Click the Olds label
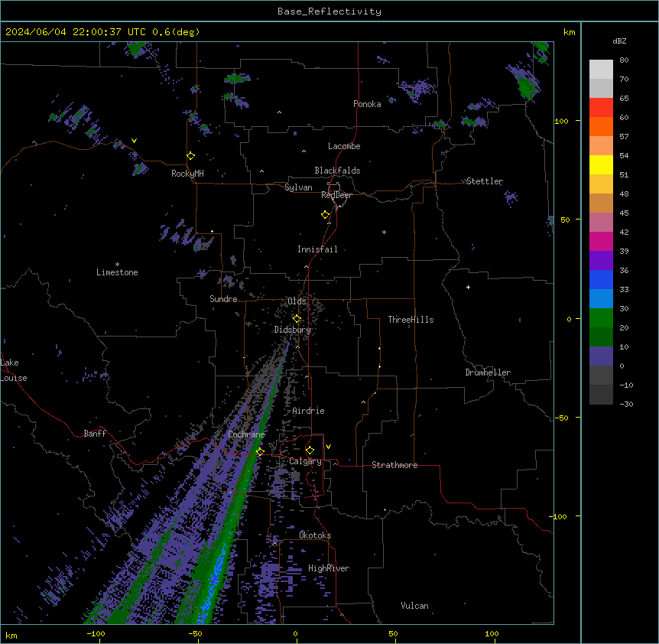 pyautogui.click(x=297, y=301)
